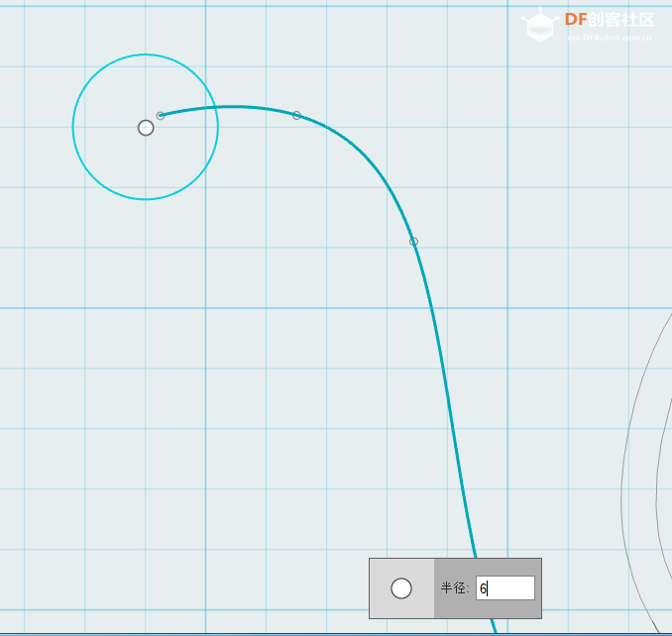The width and height of the screenshot is (672, 636).
Task: Click the white cube icon in the watermark
Action: (540, 27)
